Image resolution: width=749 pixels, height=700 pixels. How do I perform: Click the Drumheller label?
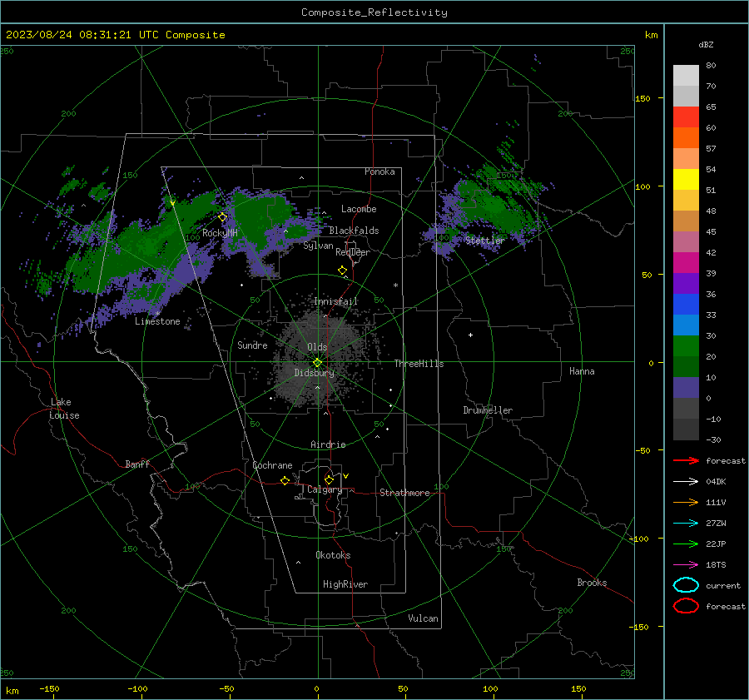(488, 410)
